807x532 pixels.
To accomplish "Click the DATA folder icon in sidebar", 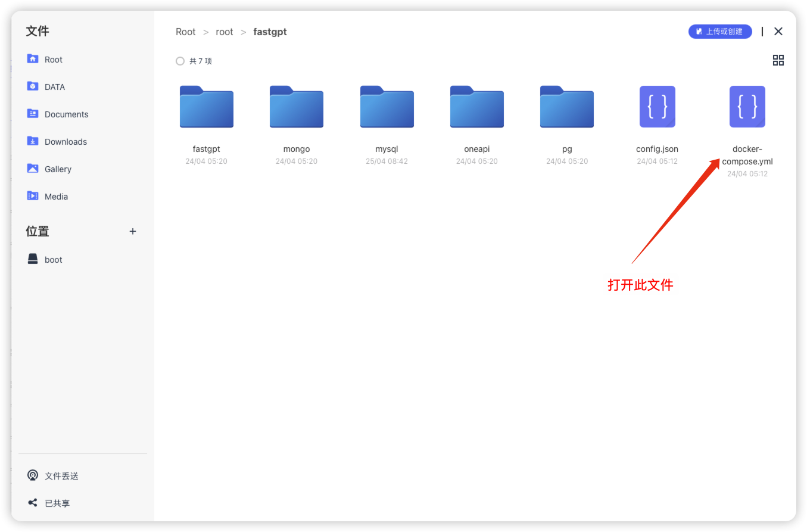I will pyautogui.click(x=33, y=86).
